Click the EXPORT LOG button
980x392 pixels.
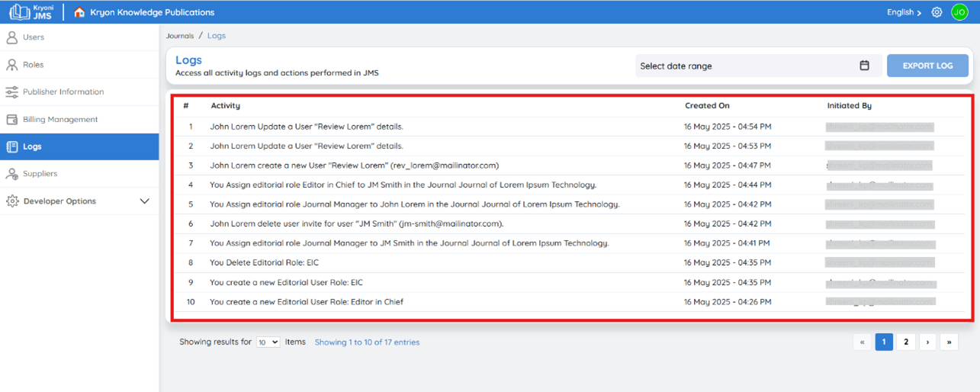[x=927, y=66]
